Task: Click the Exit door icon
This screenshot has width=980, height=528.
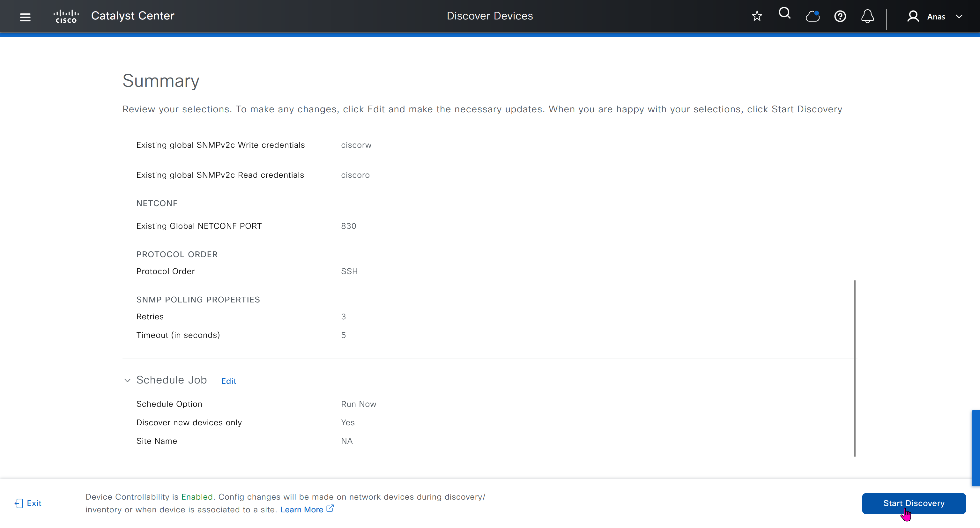Action: [x=19, y=503]
